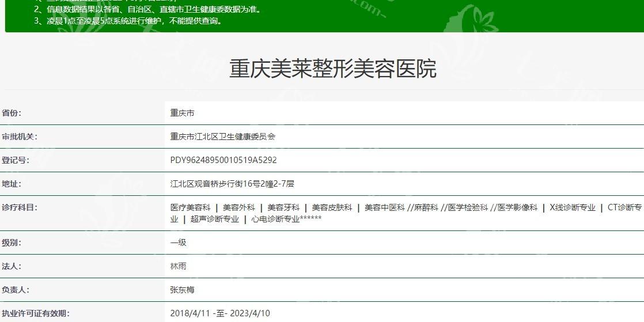Click legal person name 林雨
The image size is (644, 322).
(x=178, y=266)
